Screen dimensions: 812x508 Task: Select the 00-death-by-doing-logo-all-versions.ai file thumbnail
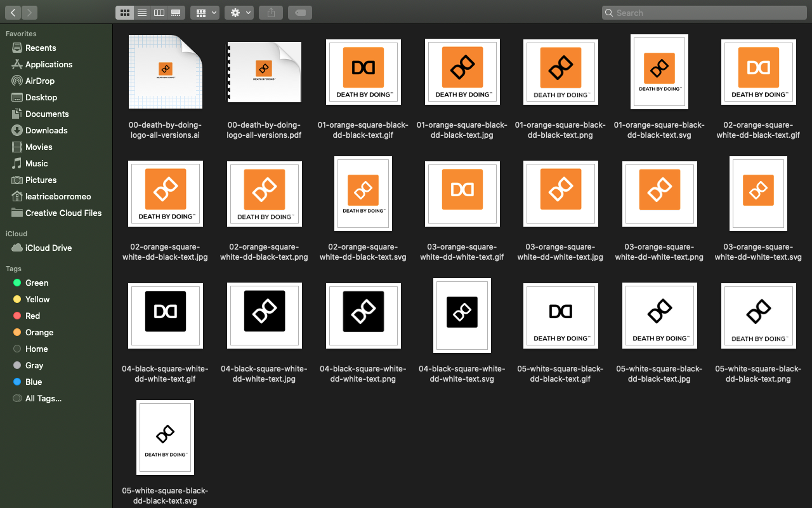click(165, 72)
